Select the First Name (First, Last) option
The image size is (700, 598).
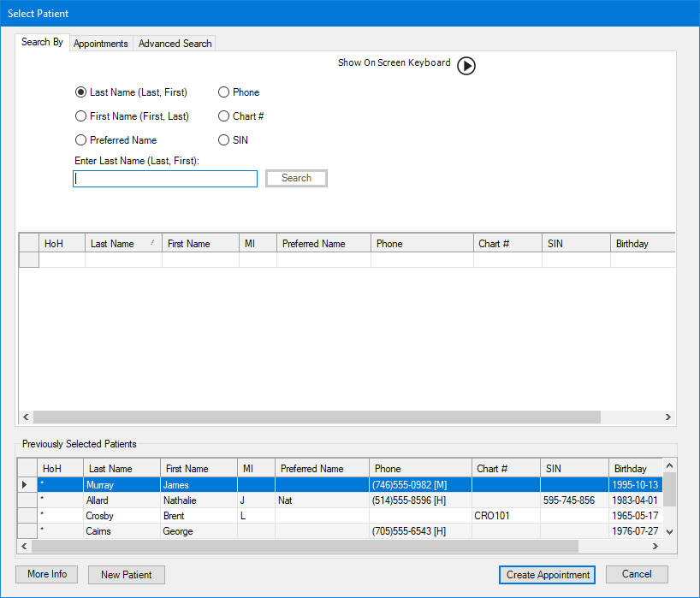tap(81, 116)
